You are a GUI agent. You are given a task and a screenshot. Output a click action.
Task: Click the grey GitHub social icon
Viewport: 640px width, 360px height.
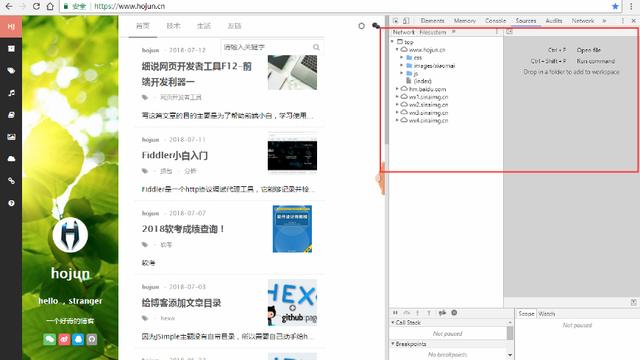92,339
